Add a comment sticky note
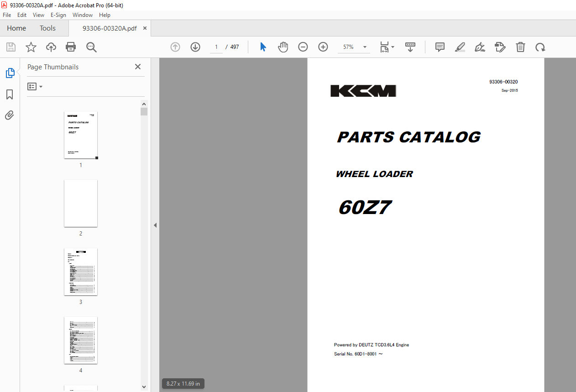This screenshot has height=392, width=576. pos(440,47)
